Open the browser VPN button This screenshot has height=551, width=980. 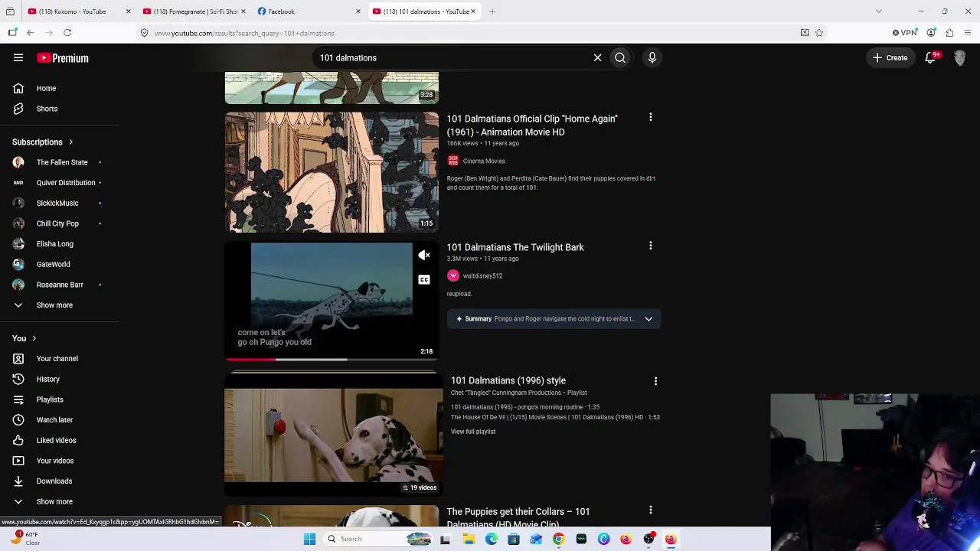905,33
